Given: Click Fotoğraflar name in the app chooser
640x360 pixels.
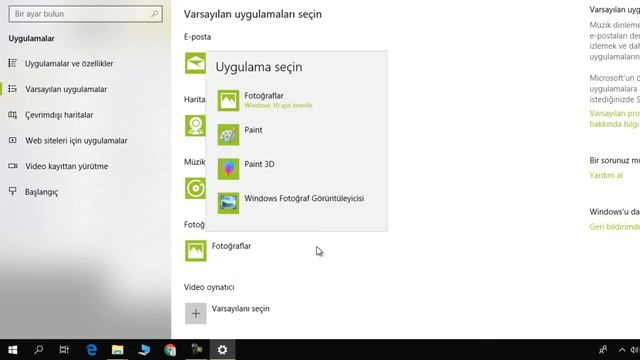Looking at the screenshot, I should (264, 96).
